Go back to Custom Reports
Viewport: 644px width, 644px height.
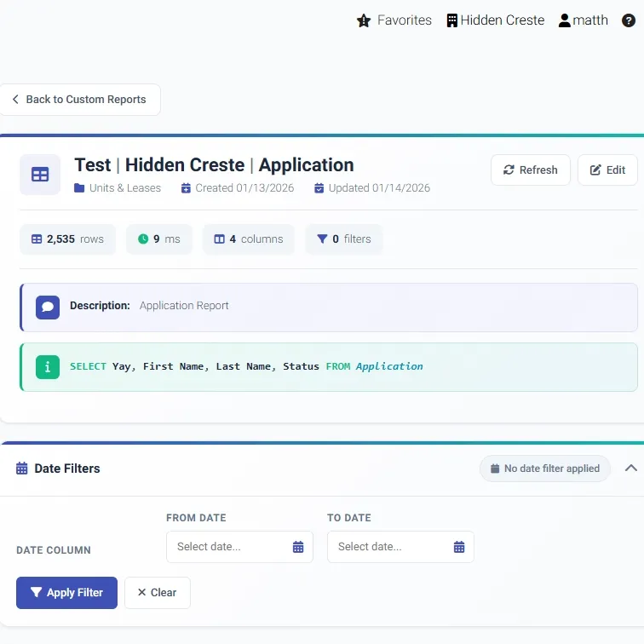point(80,100)
